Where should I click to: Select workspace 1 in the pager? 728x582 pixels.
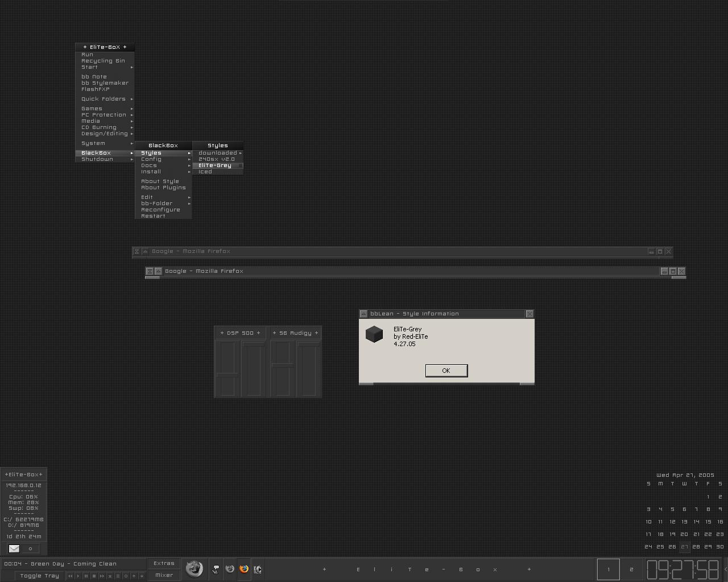tap(608, 569)
